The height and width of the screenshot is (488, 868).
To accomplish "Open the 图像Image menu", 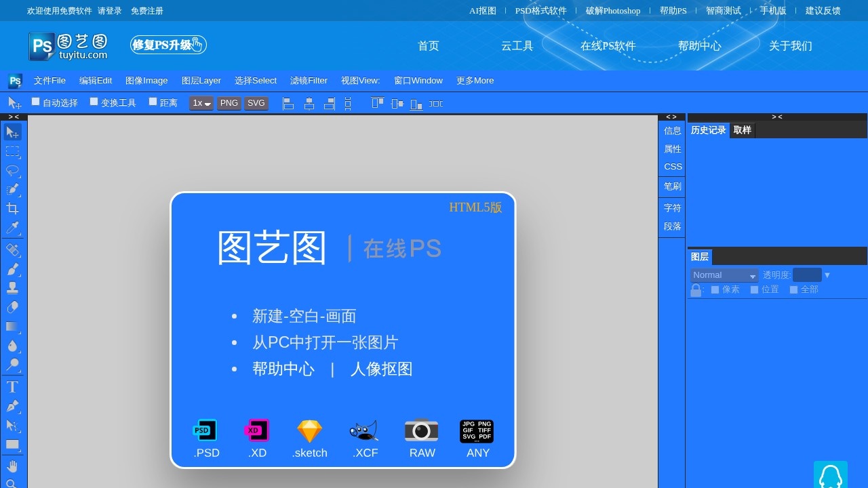I will pyautogui.click(x=146, y=81).
